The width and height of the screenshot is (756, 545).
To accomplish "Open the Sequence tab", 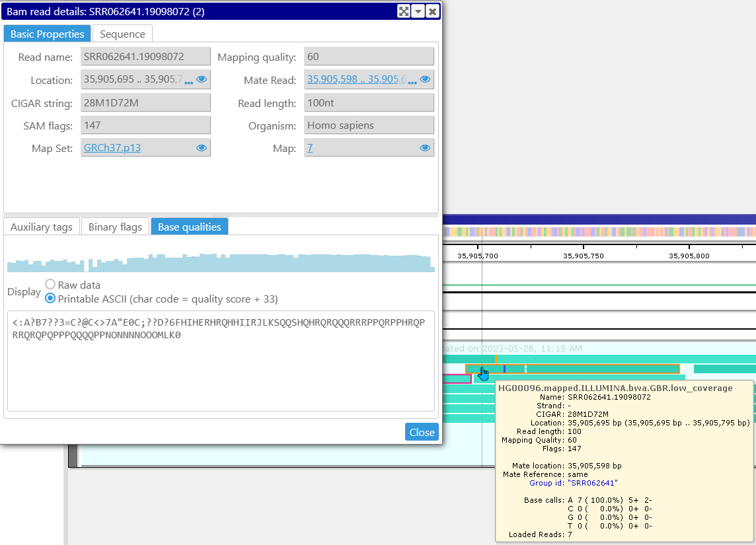I will point(122,34).
